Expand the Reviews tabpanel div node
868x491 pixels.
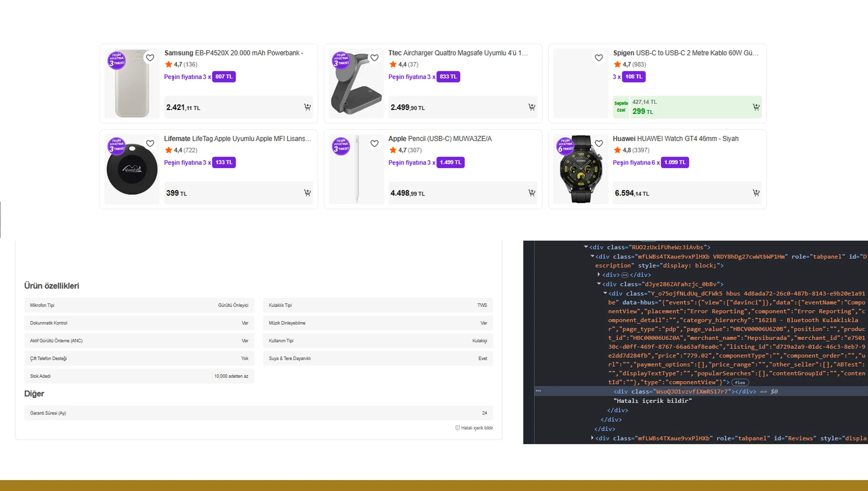click(x=593, y=438)
